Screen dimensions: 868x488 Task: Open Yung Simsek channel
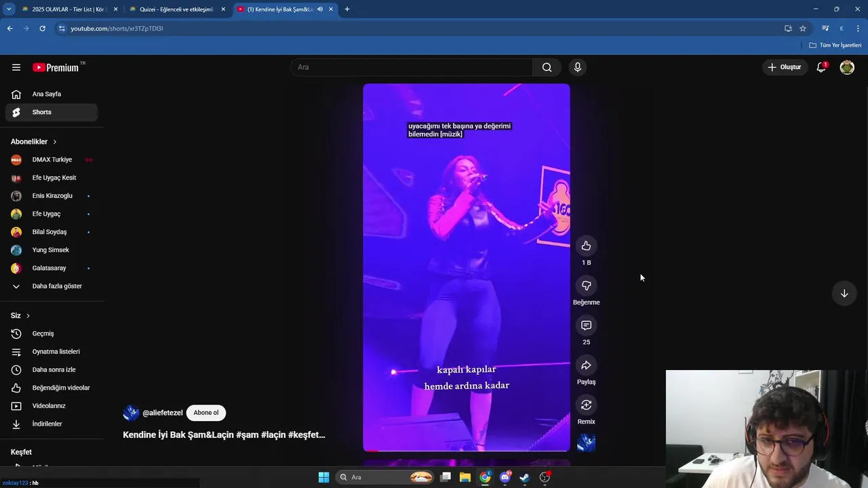pos(52,250)
